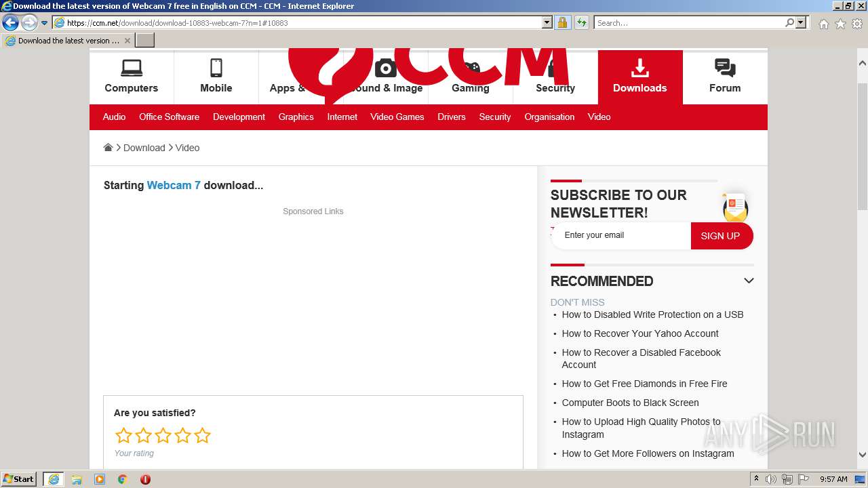Screen dimensions: 868x488
Task: Open Internet Explorer in the taskbar
Action: pyautogui.click(x=54, y=479)
